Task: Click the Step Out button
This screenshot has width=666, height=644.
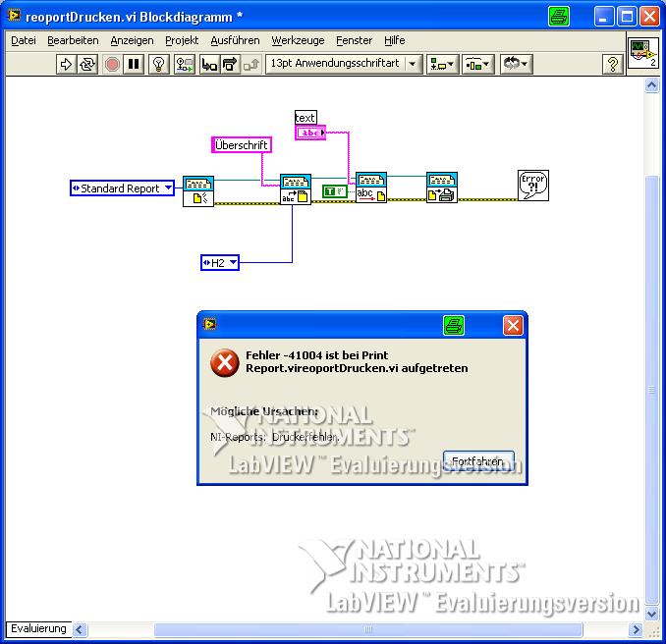Action: pos(251,65)
